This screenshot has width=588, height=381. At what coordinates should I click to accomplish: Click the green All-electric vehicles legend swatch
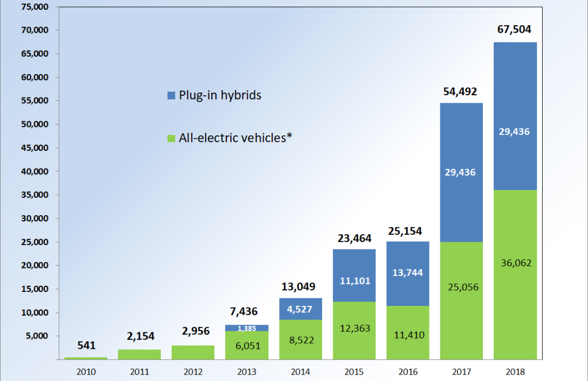pyautogui.click(x=171, y=138)
